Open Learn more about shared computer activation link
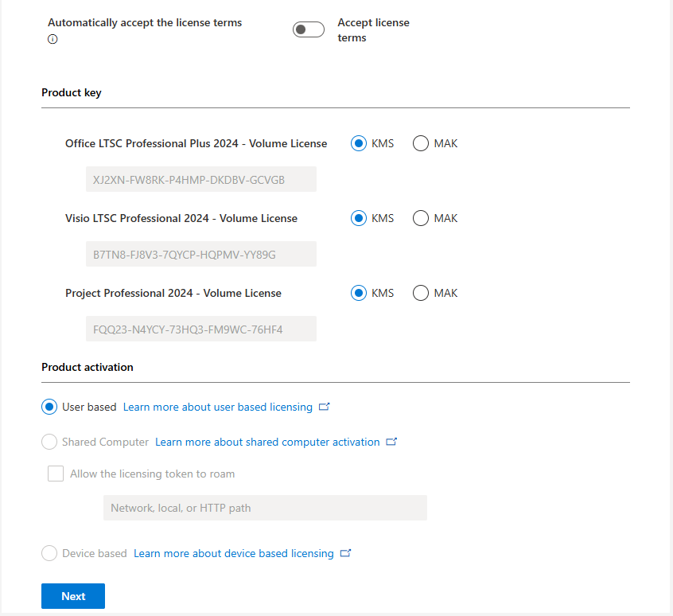This screenshot has height=616, width=673. (x=267, y=443)
